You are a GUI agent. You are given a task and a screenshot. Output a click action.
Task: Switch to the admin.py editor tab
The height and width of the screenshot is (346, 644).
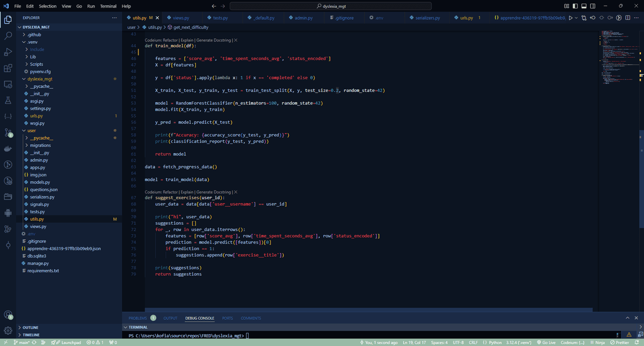[303, 18]
